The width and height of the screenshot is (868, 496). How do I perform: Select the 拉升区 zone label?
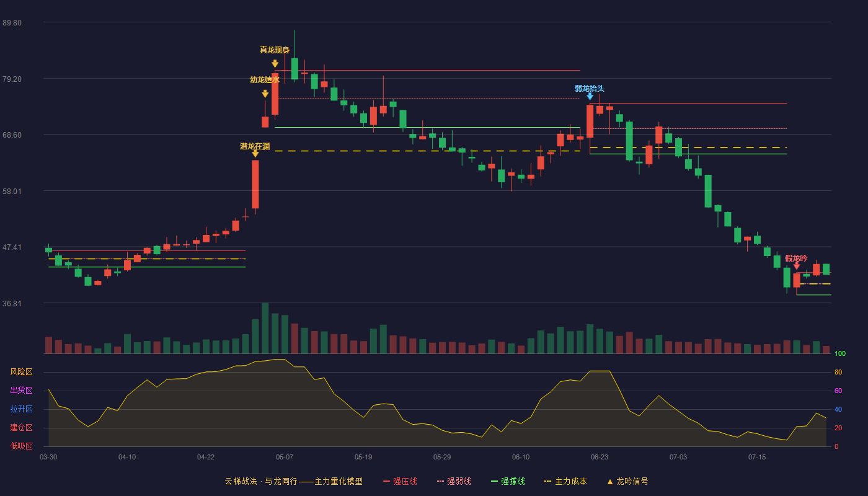click(x=21, y=409)
